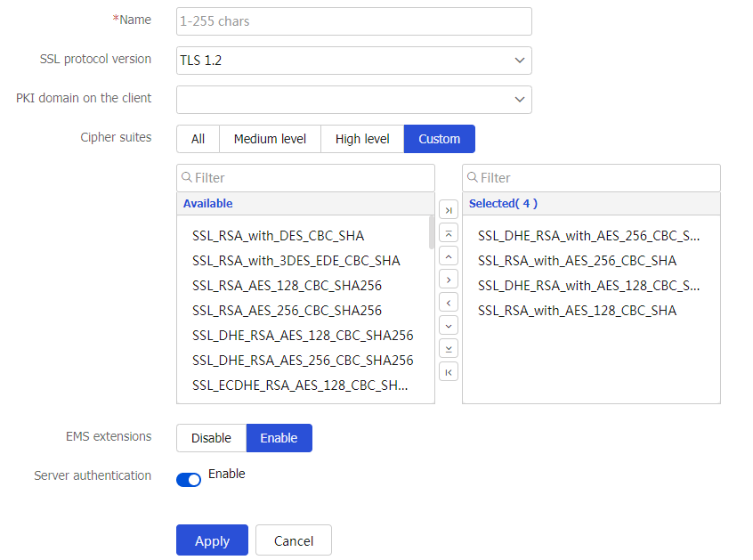Screen dimensions: 753x560
Task: Expand the PKI domain on the client dropdown
Action: pyautogui.click(x=353, y=100)
